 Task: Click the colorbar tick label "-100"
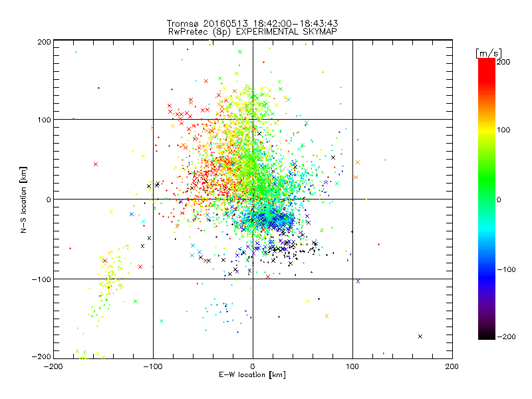click(506, 270)
